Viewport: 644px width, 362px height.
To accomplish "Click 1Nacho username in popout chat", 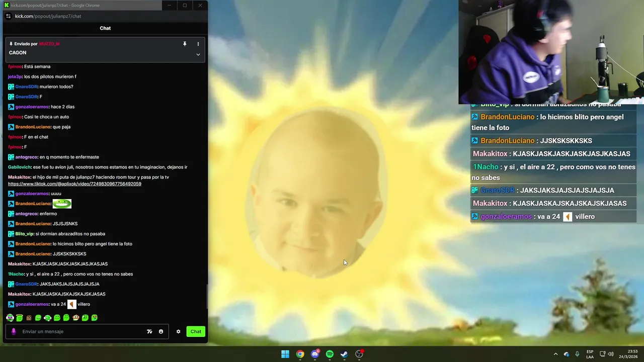I will point(16,274).
